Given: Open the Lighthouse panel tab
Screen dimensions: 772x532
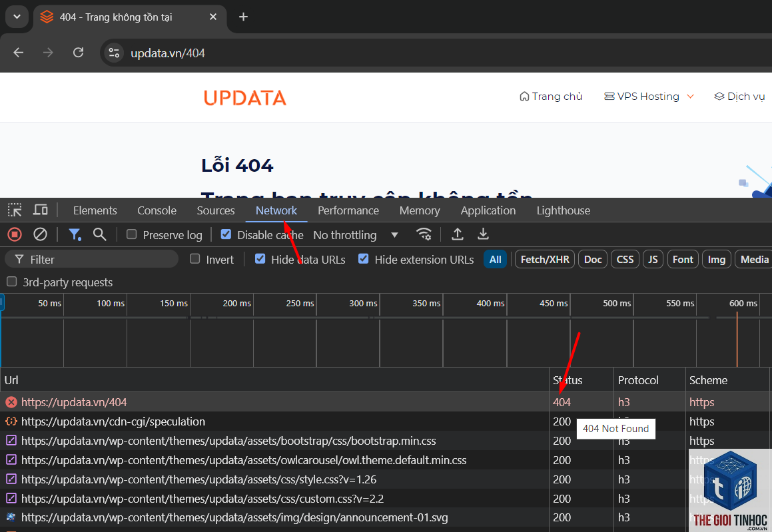Looking at the screenshot, I should pos(564,210).
